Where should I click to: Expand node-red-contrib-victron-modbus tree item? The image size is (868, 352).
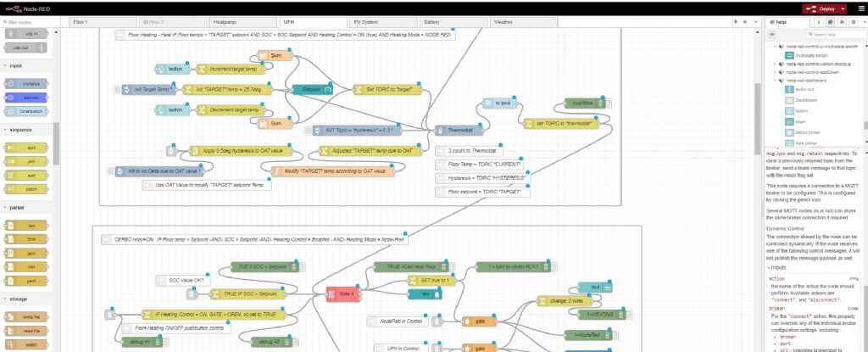click(x=775, y=64)
